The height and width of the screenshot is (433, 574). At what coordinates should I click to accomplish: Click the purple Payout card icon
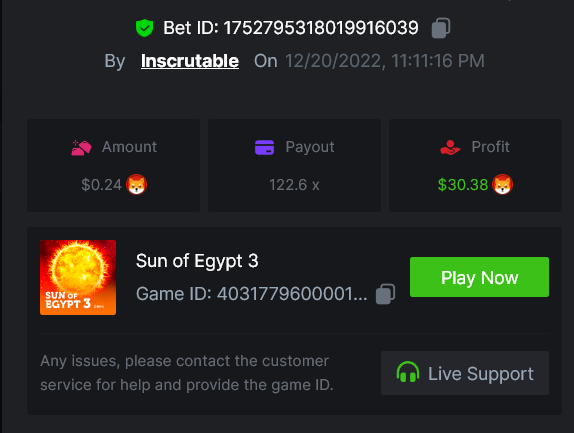(264, 148)
